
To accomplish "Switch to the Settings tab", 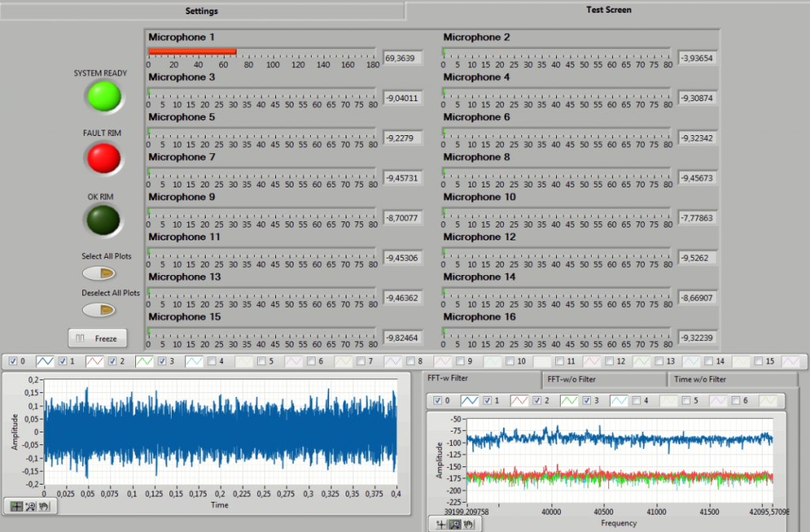I will click(x=201, y=10).
